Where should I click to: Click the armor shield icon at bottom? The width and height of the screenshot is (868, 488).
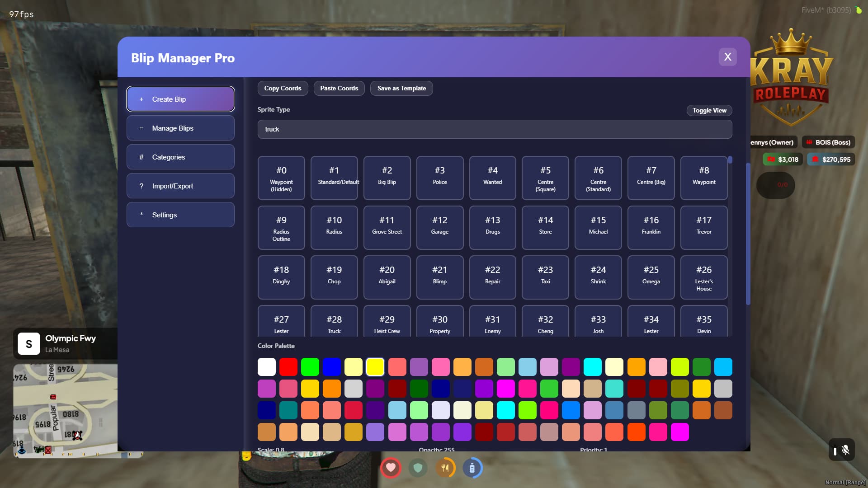(x=418, y=468)
